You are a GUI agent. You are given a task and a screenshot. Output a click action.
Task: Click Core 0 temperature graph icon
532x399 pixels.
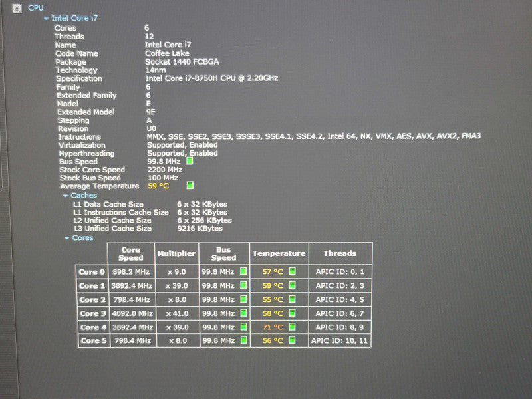pyautogui.click(x=292, y=271)
